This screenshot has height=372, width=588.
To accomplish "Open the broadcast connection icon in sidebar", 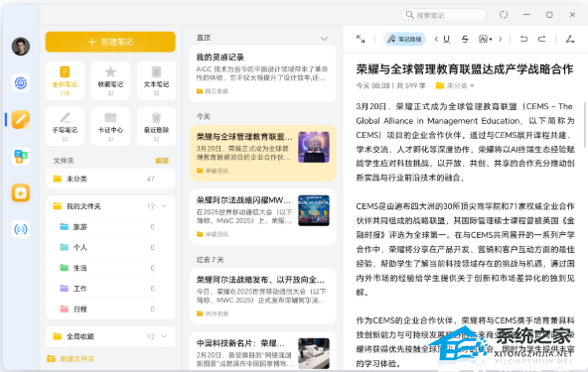I will pos(21,229).
